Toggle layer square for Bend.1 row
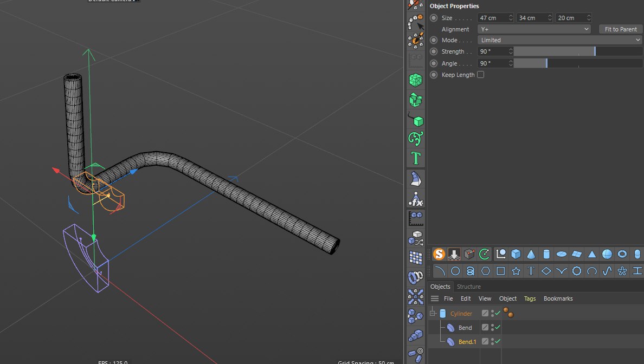 (485, 341)
